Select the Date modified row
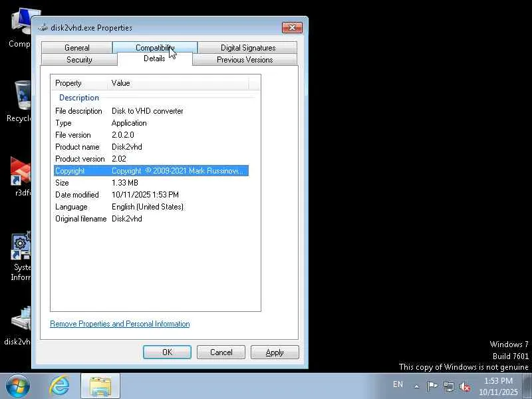 151,195
